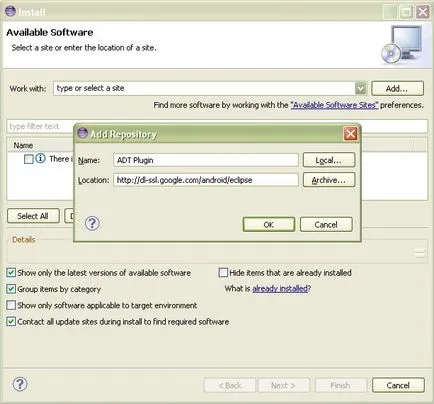Click the help icon at Install window bottom
Screen dimensions: 434x404
point(20,384)
